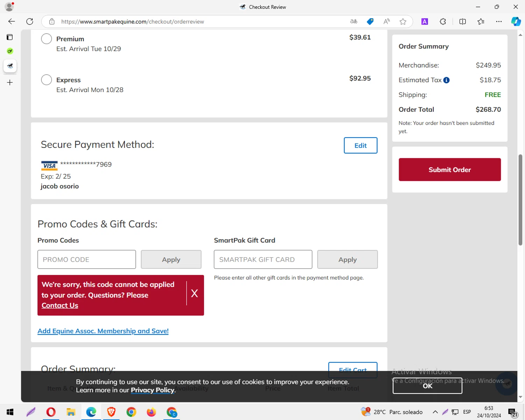The image size is (525, 420).
Task: Open the notification center
Action: (x=513, y=412)
